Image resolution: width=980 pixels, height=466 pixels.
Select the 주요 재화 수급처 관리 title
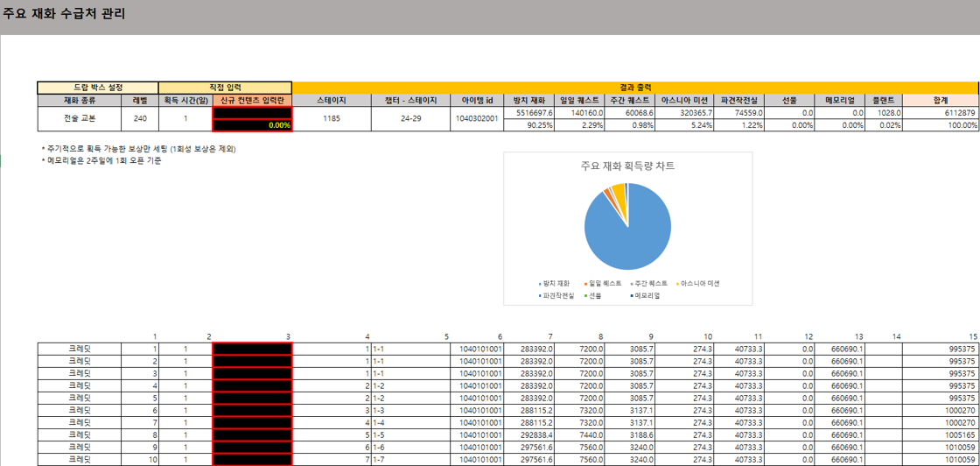point(63,14)
